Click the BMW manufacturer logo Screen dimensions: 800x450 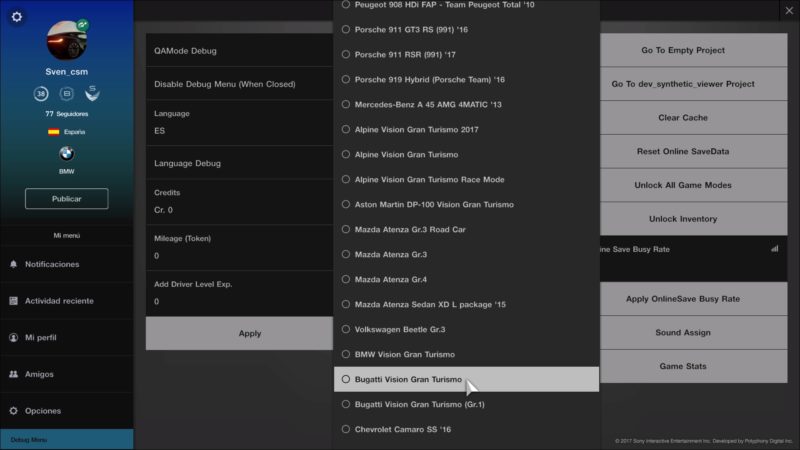(x=66, y=153)
